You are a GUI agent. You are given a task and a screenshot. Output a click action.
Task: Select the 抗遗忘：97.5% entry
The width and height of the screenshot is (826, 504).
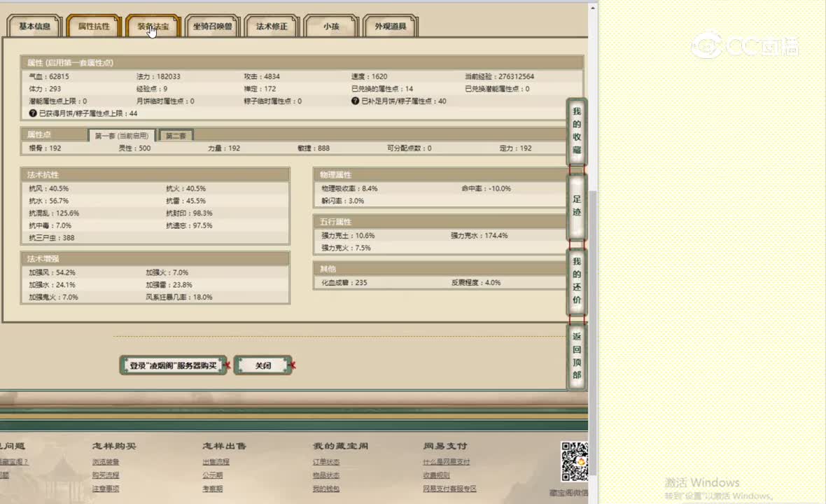(x=189, y=225)
